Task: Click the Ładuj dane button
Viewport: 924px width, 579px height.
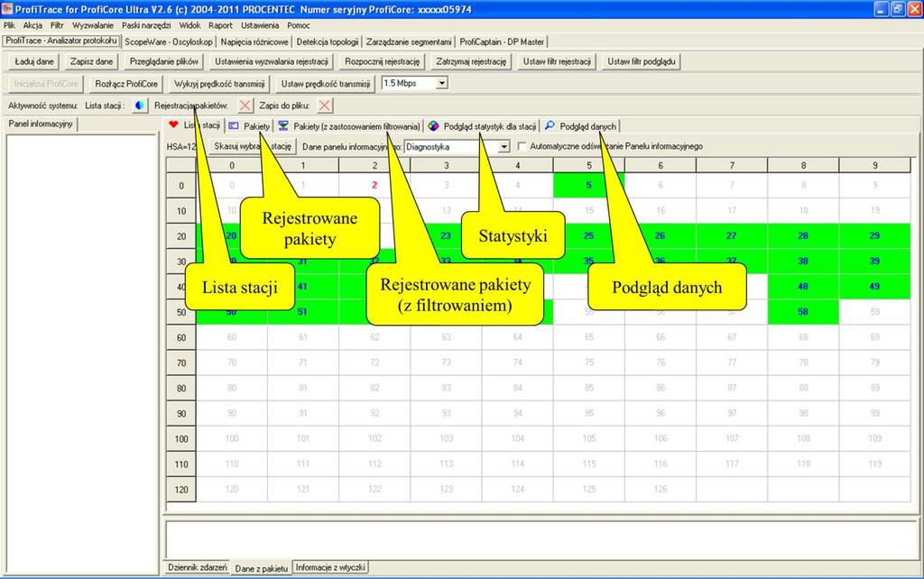Action: coord(34,61)
